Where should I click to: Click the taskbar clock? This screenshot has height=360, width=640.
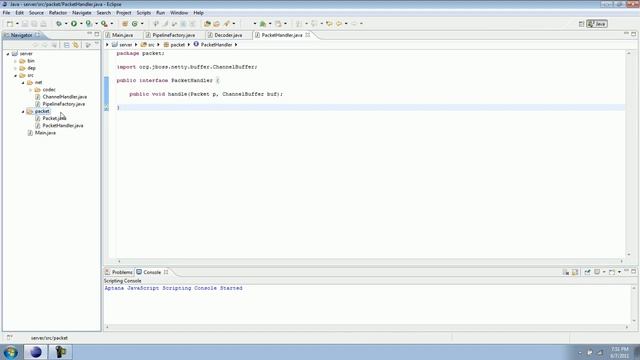pyautogui.click(x=620, y=353)
